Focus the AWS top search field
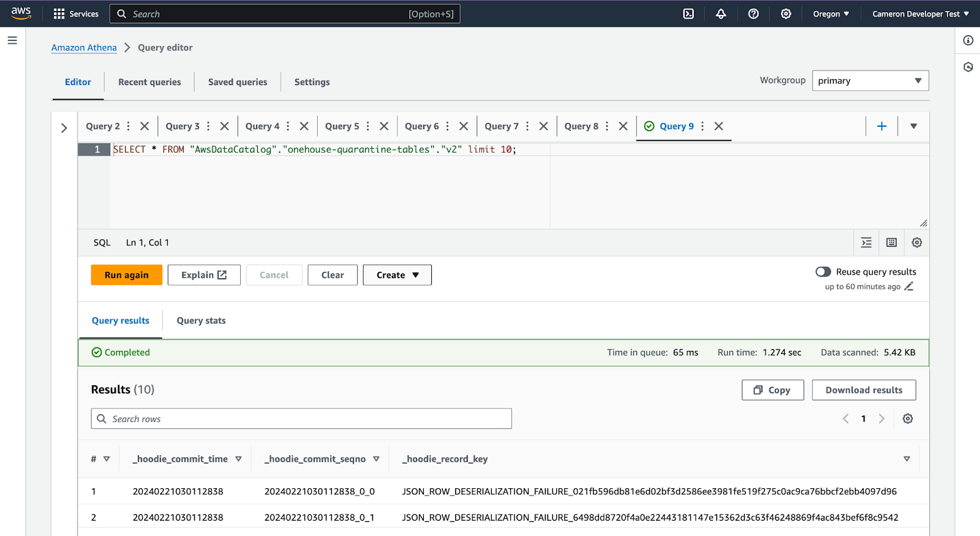 coord(285,13)
